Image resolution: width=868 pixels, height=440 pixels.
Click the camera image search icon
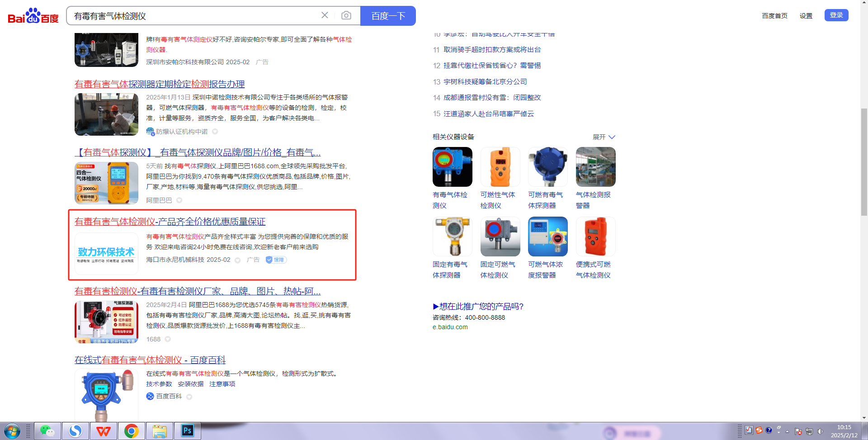pyautogui.click(x=346, y=16)
